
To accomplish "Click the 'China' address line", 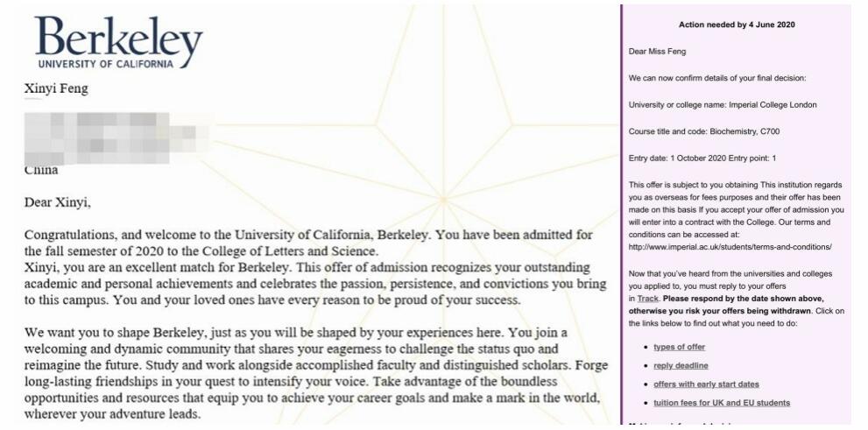I will click(41, 170).
